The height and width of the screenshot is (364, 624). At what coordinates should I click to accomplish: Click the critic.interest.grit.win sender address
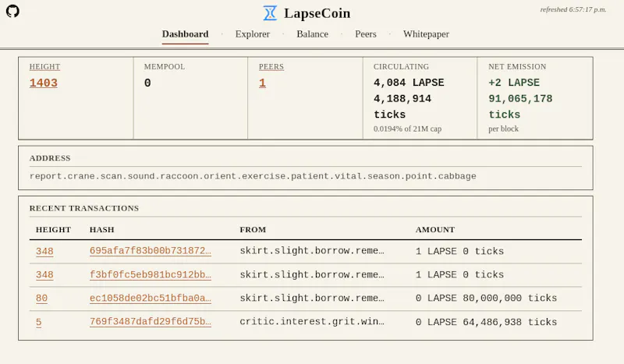pyautogui.click(x=312, y=321)
